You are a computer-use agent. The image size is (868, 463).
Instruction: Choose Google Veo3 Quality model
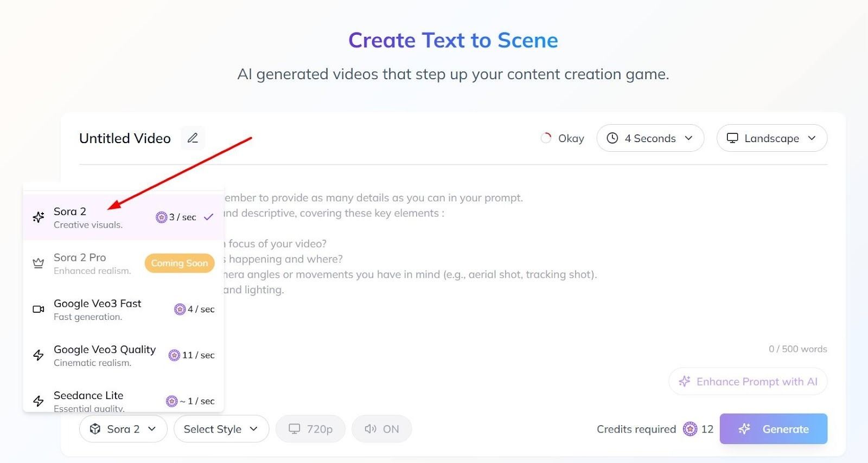click(123, 355)
